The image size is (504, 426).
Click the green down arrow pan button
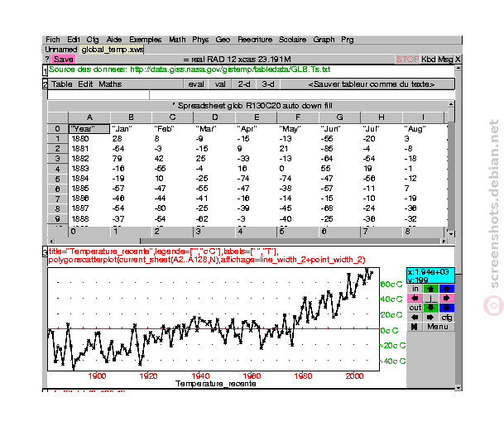point(430,308)
